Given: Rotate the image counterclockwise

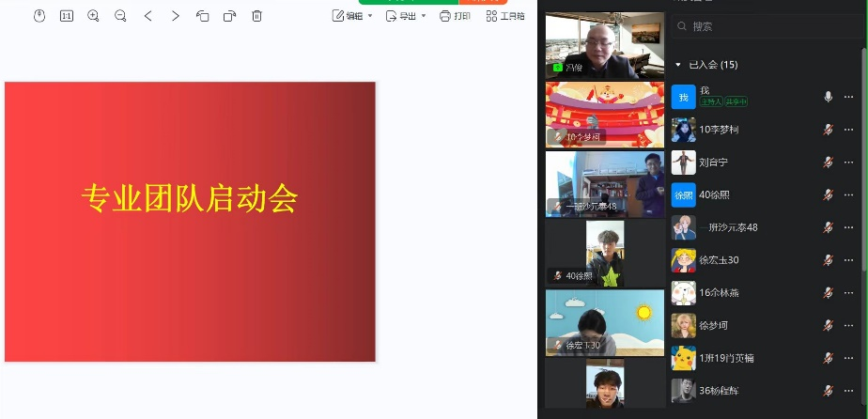Looking at the screenshot, I should pos(203,16).
